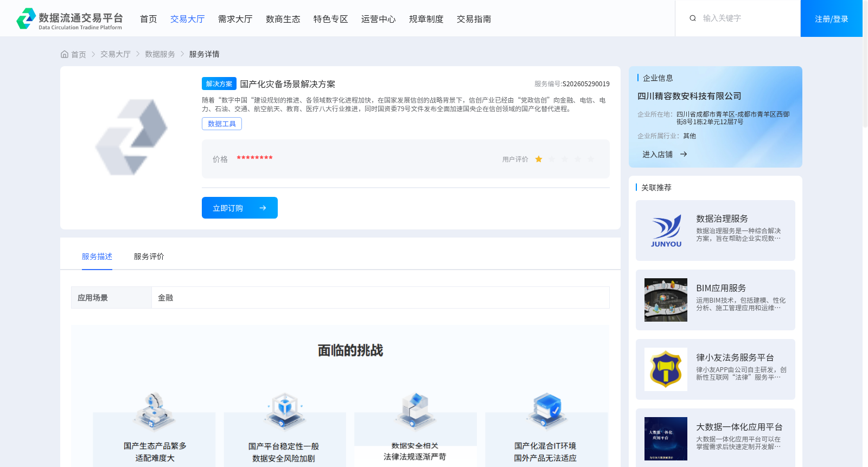Screen dimensions: 868x467
Task: Open the 交易大厅 nav menu
Action: point(188,19)
